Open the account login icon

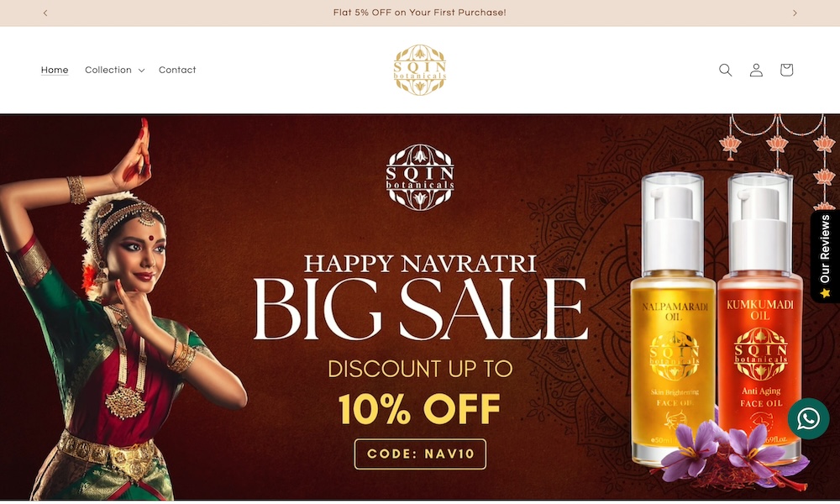pyautogui.click(x=756, y=71)
